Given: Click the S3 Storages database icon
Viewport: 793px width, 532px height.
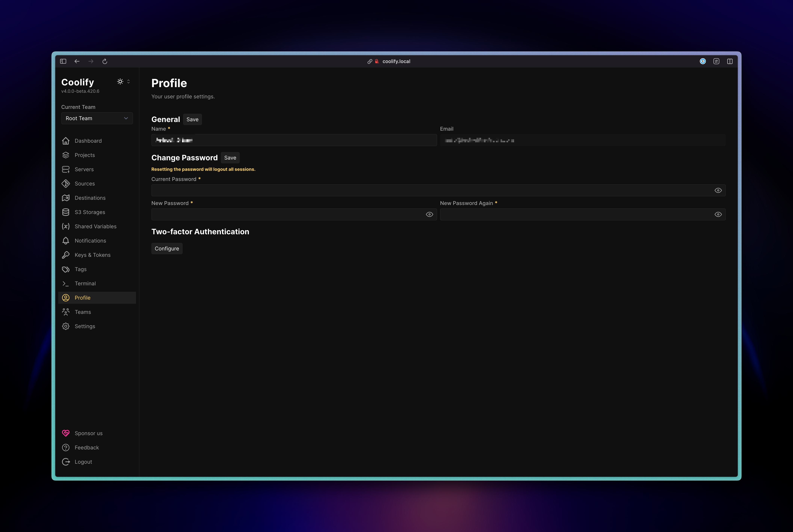Looking at the screenshot, I should [66, 212].
